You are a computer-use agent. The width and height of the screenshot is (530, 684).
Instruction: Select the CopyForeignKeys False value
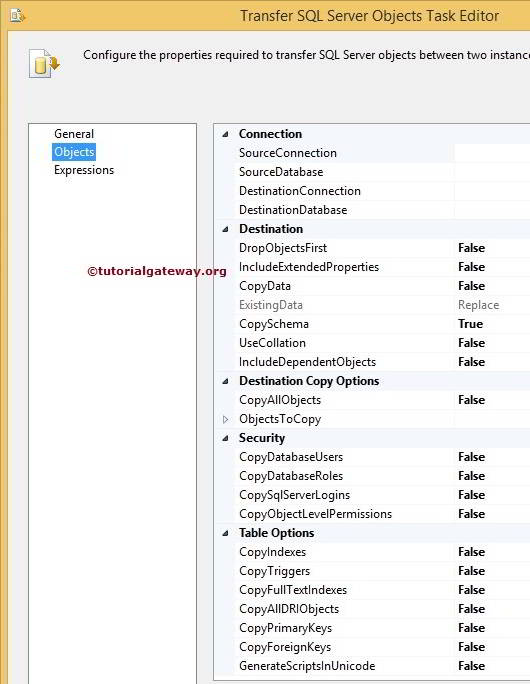(x=472, y=647)
